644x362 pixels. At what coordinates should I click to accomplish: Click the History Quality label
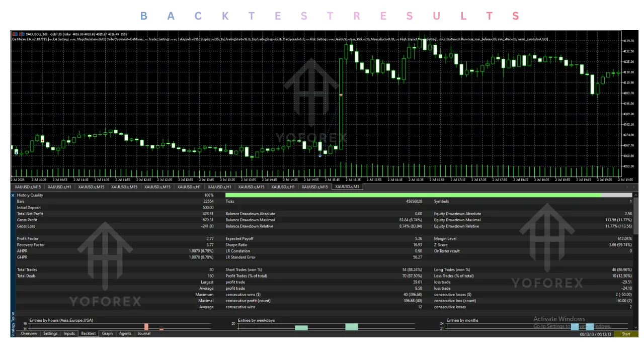(x=30, y=195)
